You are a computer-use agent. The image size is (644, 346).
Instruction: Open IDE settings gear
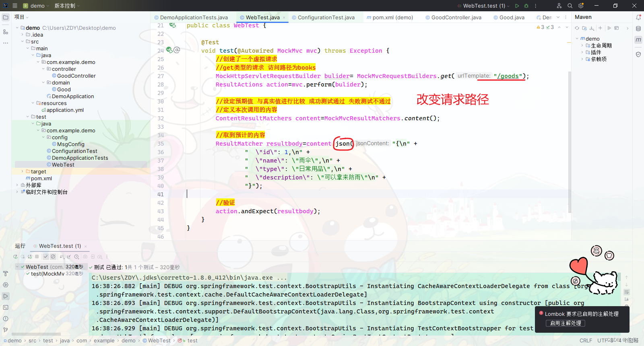click(581, 6)
